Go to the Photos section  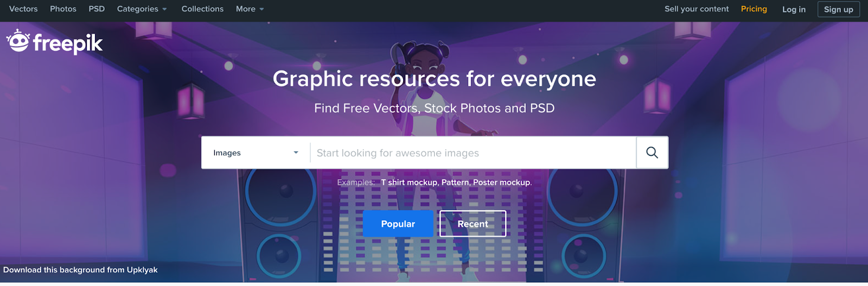(63, 9)
